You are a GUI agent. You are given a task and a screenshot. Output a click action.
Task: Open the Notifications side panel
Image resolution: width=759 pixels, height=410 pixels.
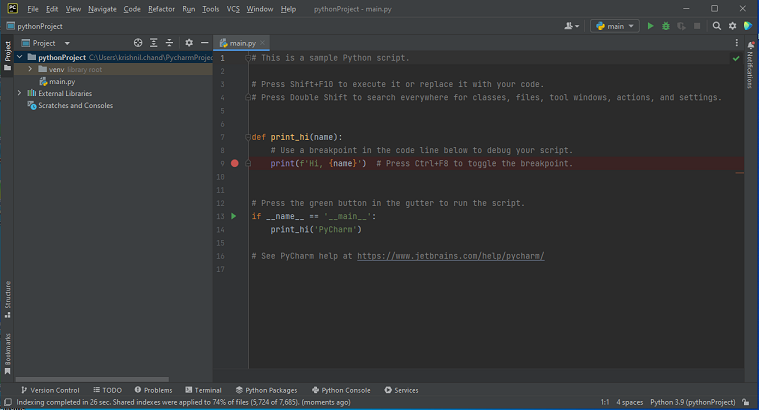750,65
